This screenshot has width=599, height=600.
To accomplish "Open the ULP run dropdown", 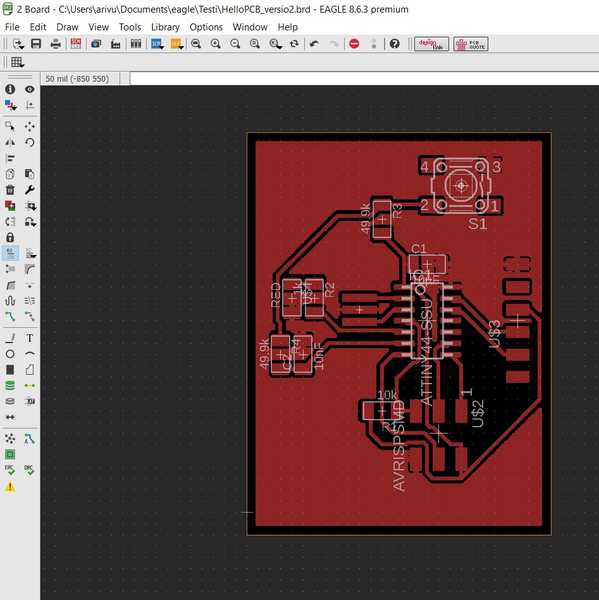I will pos(176,44).
